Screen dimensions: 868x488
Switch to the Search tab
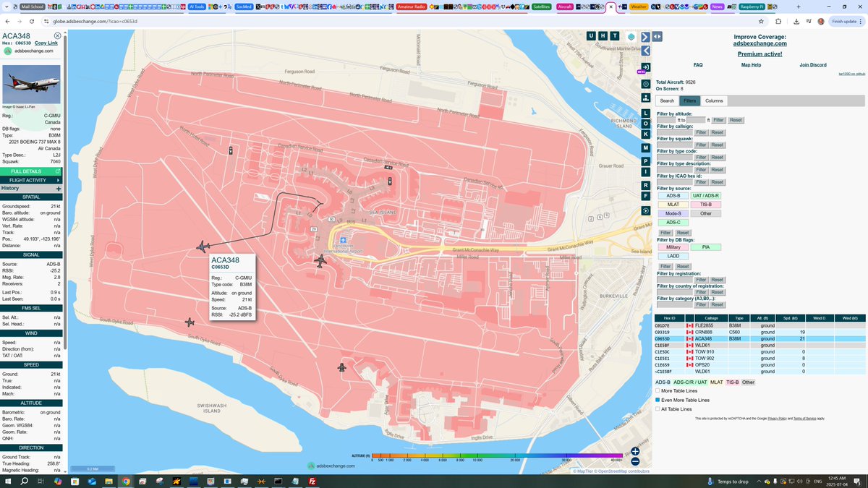pyautogui.click(x=667, y=100)
